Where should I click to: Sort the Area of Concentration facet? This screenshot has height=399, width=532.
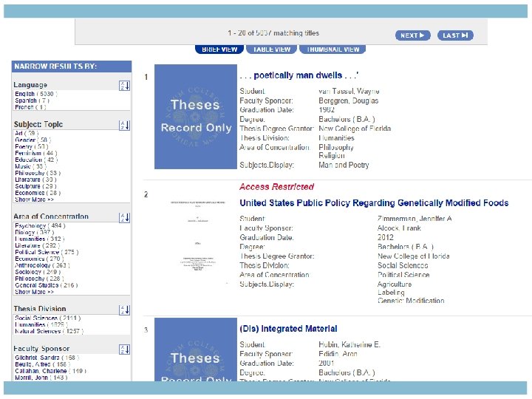tap(125, 217)
